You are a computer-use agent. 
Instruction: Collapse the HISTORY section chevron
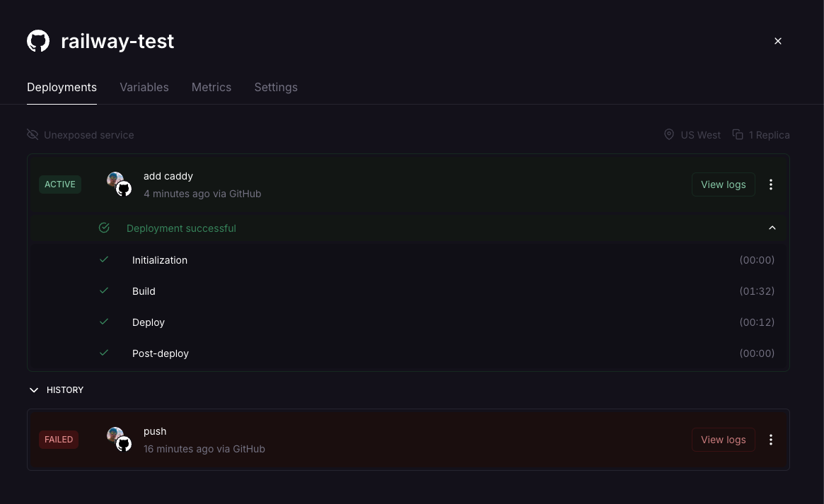pos(34,390)
